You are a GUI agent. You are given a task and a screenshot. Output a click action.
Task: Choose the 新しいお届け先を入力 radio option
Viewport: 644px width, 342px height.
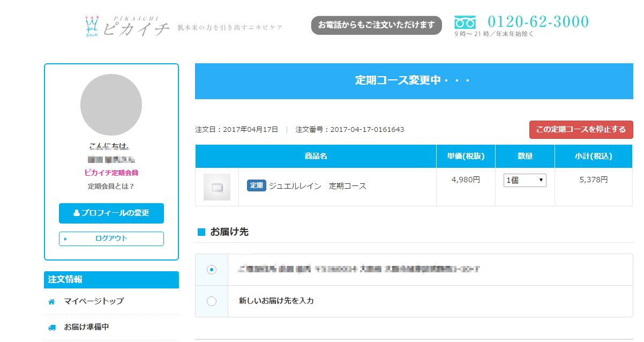[212, 301]
